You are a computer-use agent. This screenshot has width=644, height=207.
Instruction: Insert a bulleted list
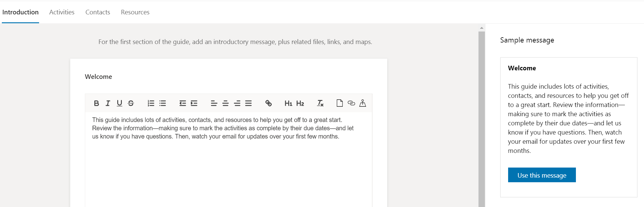click(x=162, y=103)
